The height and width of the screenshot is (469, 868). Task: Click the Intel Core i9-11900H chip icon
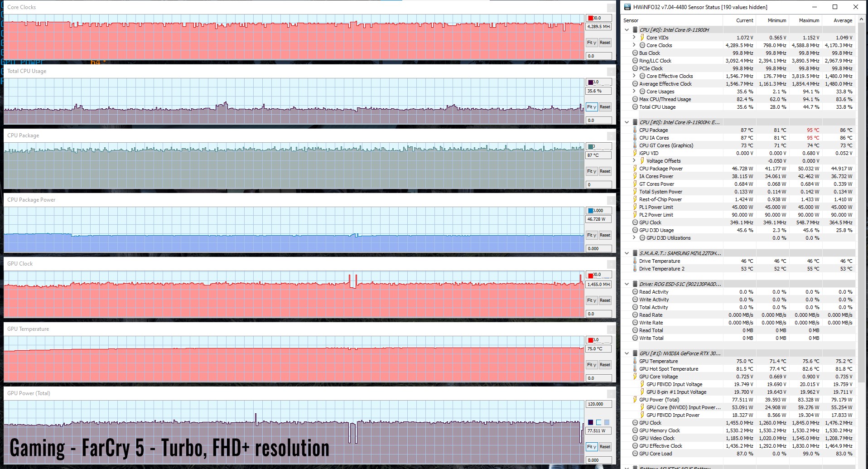pyautogui.click(x=635, y=30)
